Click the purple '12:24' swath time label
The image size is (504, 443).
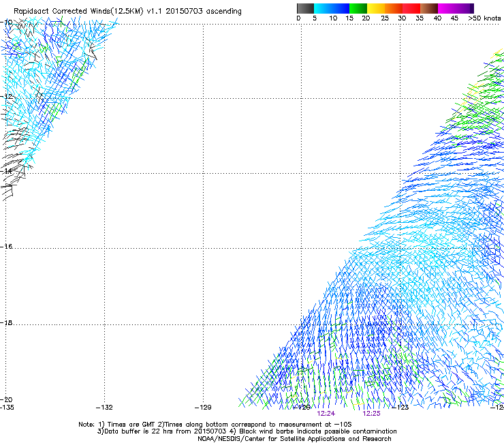(326, 414)
